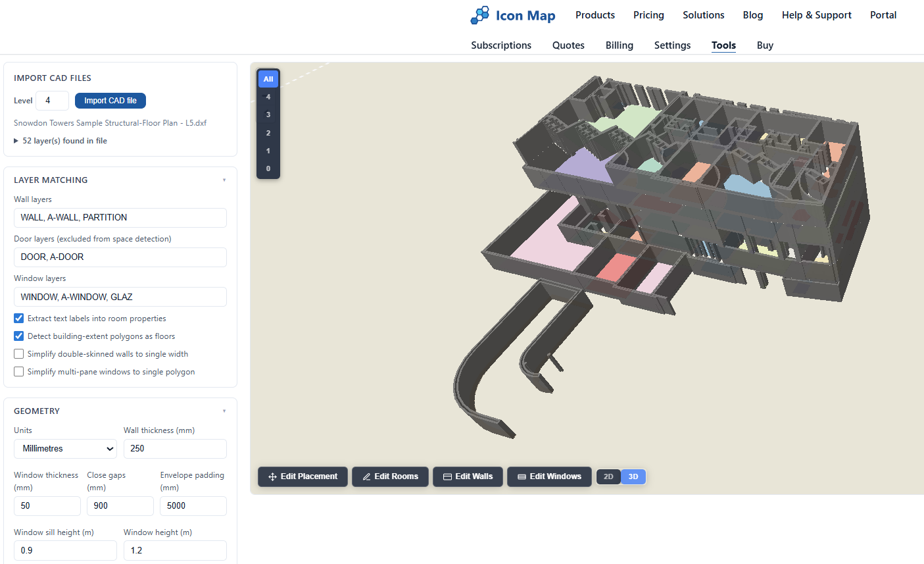This screenshot has width=924, height=564.
Task: Click the Import CAD file button
Action: point(110,101)
